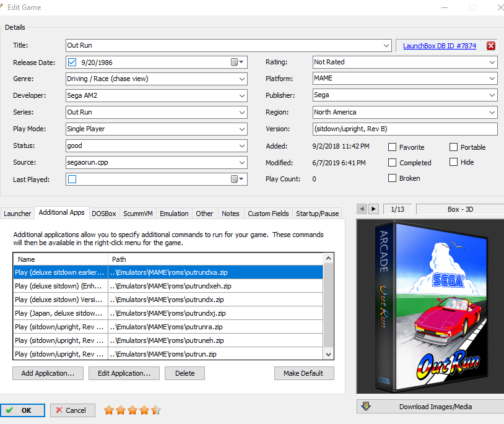Cancel the Edit Game dialog
The height and width of the screenshot is (424, 504).
[72, 410]
